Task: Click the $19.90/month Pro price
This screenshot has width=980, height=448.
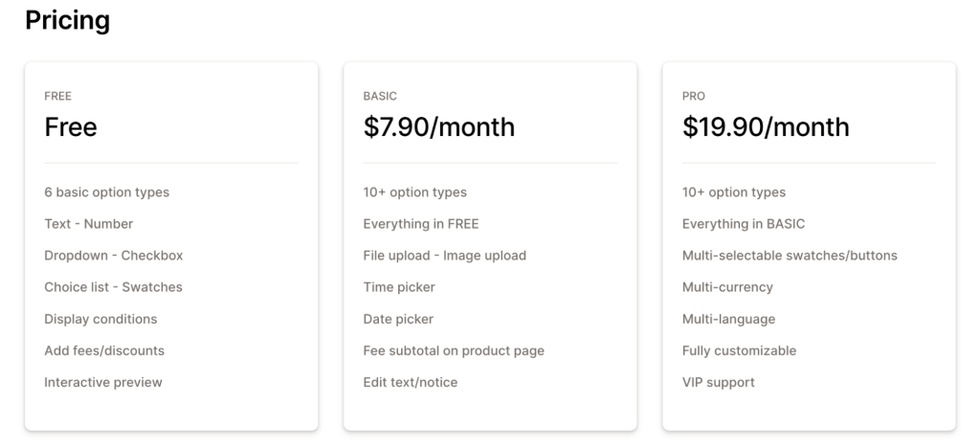Action: click(766, 127)
